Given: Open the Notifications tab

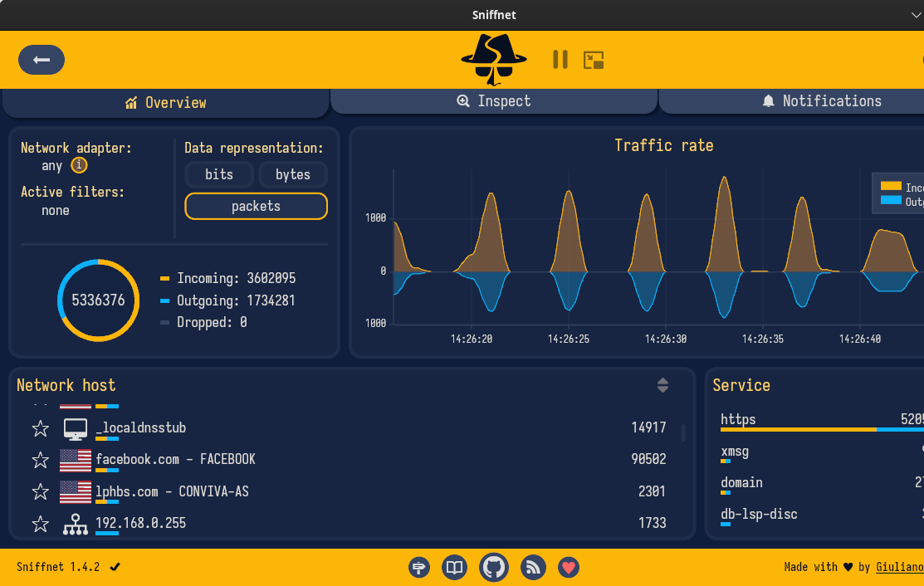Looking at the screenshot, I should click(822, 101).
